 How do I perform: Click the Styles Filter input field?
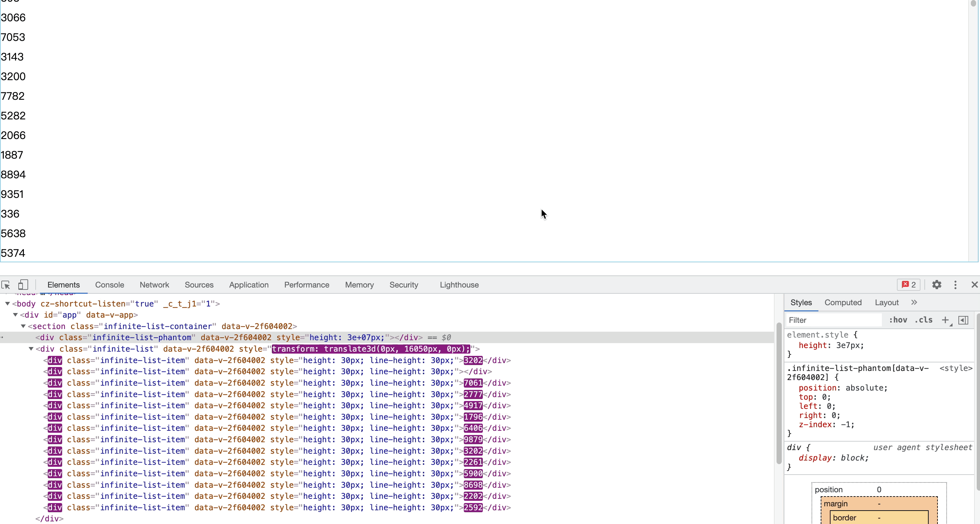pyautogui.click(x=834, y=320)
